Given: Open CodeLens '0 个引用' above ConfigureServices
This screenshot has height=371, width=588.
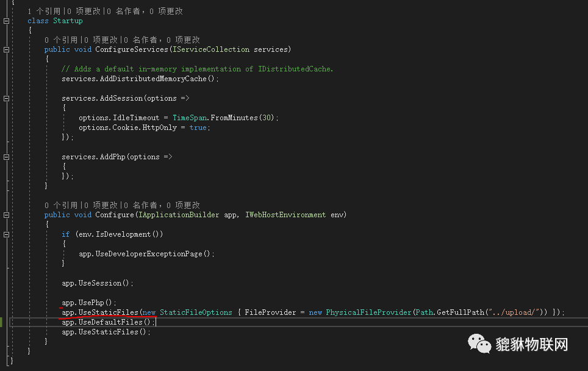Looking at the screenshot, I should (61, 40).
